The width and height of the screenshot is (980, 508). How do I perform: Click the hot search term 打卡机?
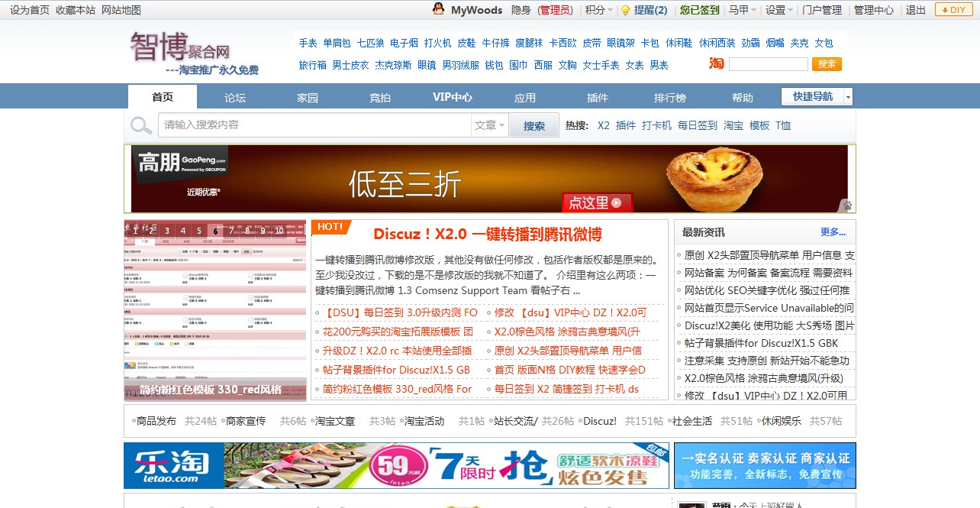[x=657, y=125]
